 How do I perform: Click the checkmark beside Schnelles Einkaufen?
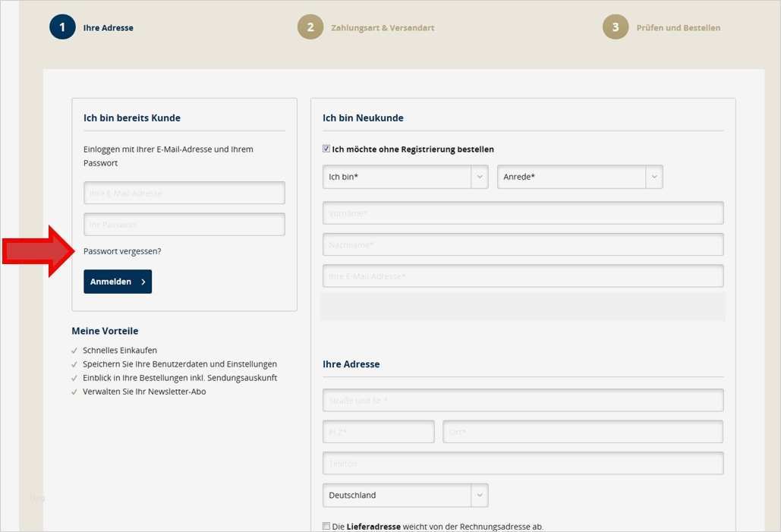point(74,350)
